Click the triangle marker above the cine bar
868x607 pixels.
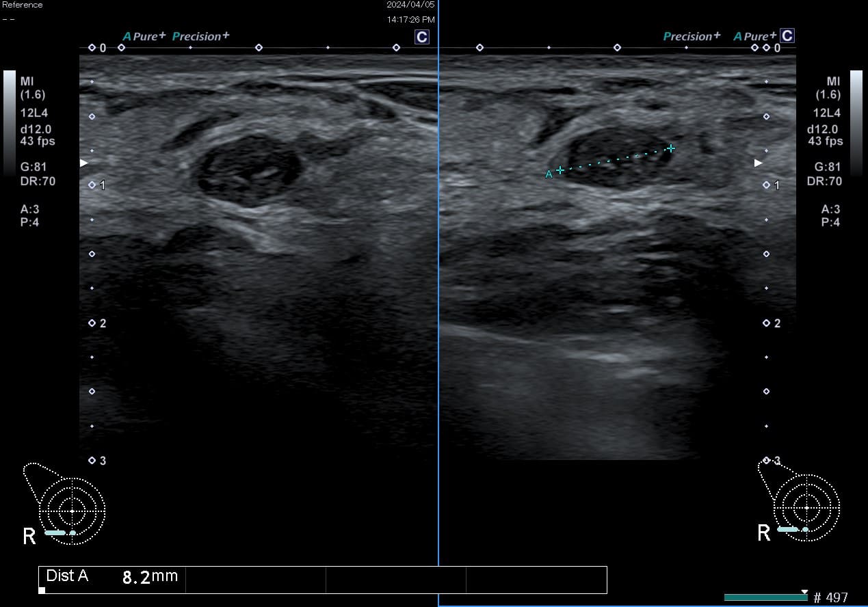pyautogui.click(x=804, y=592)
